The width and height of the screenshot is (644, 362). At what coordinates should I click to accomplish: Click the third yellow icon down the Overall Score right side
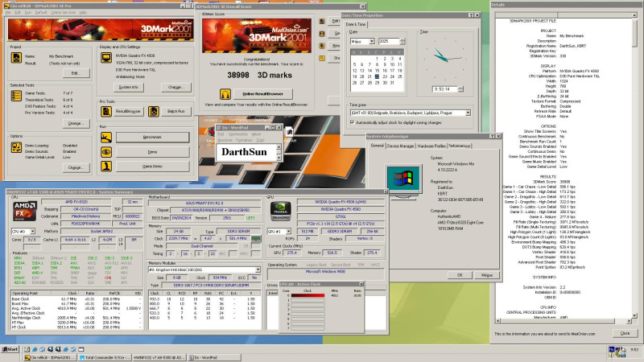click(323, 46)
